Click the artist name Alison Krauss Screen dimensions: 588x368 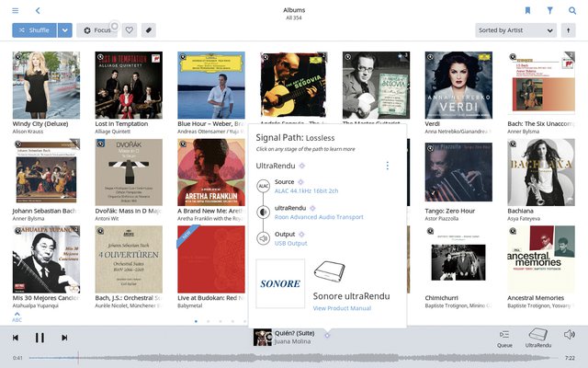coord(28,132)
